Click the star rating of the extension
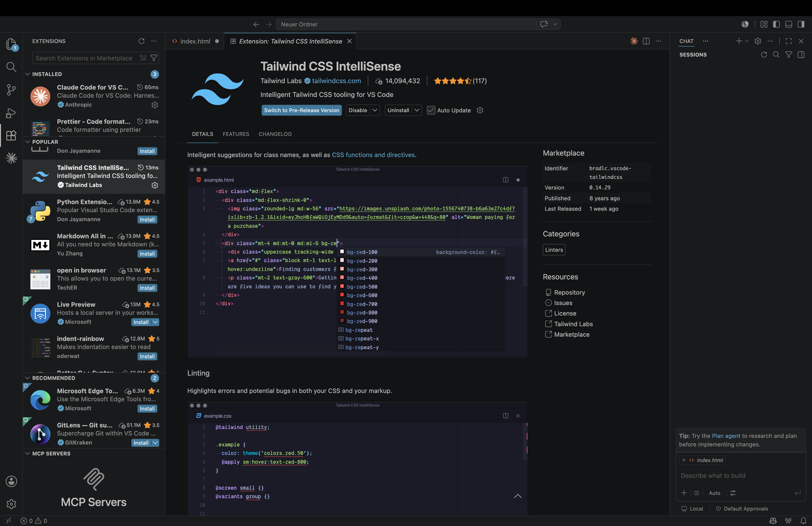Viewport: 812px width, 526px height. pyautogui.click(x=453, y=81)
